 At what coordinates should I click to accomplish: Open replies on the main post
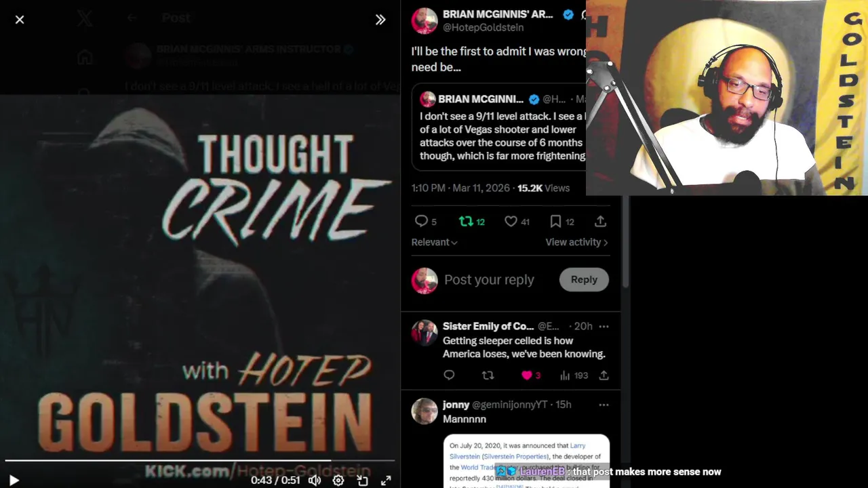426,221
